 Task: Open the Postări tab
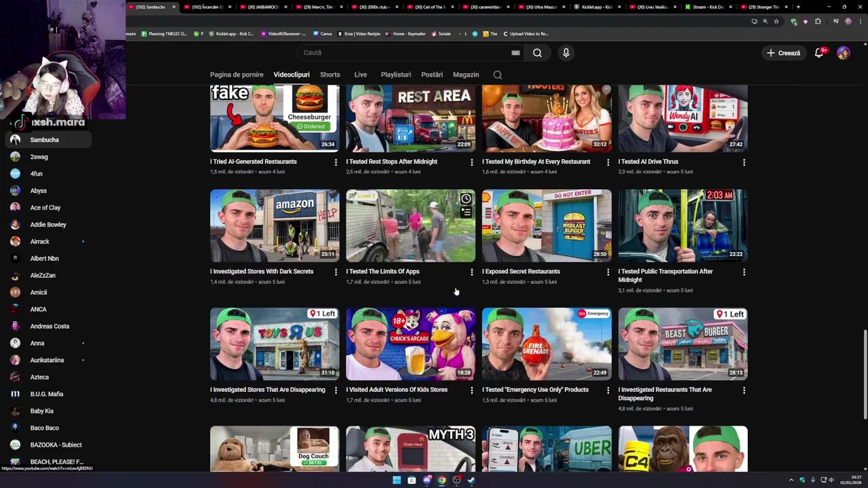click(x=432, y=75)
